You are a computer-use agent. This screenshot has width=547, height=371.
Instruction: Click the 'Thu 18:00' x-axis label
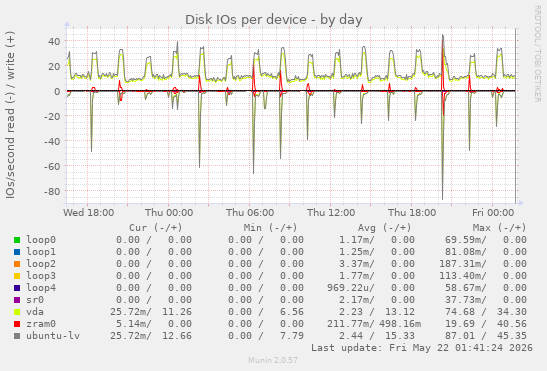pyautogui.click(x=412, y=213)
